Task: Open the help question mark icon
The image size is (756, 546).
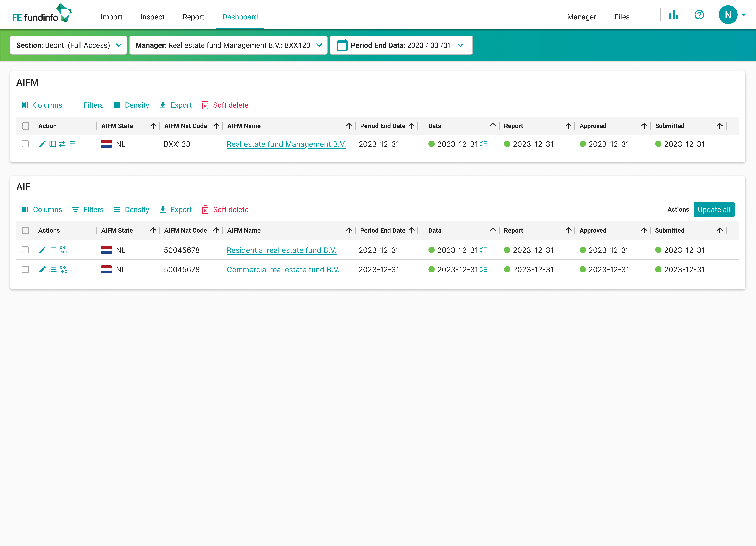Action: pyautogui.click(x=699, y=15)
